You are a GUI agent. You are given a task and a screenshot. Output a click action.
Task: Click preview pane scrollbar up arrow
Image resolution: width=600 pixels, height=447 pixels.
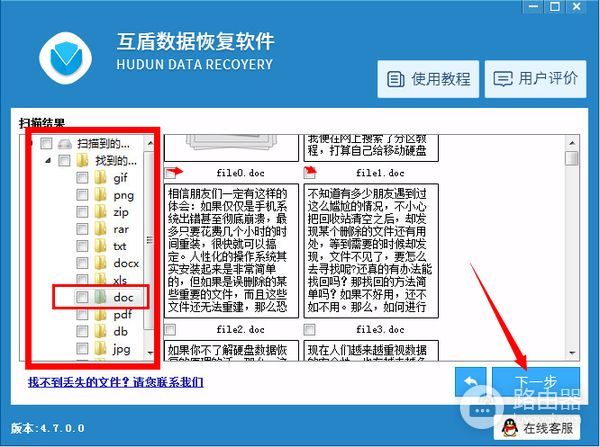point(572,143)
